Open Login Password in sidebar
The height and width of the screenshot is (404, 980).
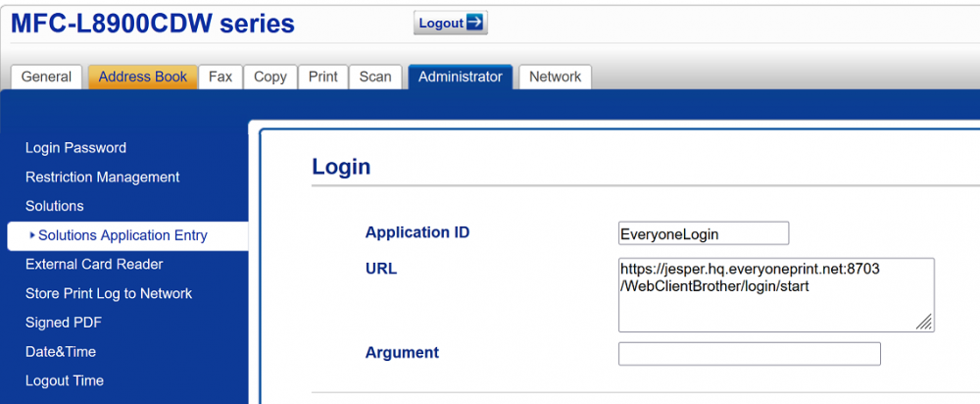pyautogui.click(x=75, y=148)
